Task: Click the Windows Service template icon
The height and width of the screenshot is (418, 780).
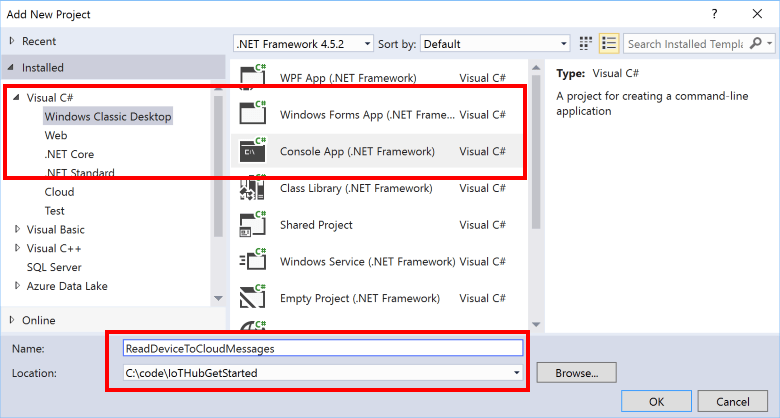Action: pyautogui.click(x=253, y=261)
